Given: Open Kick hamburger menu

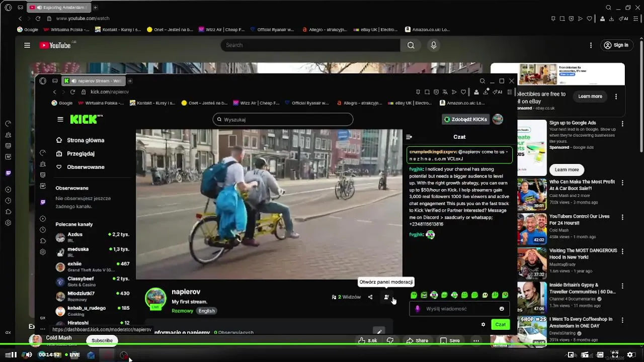Looking at the screenshot, I should 60,119.
